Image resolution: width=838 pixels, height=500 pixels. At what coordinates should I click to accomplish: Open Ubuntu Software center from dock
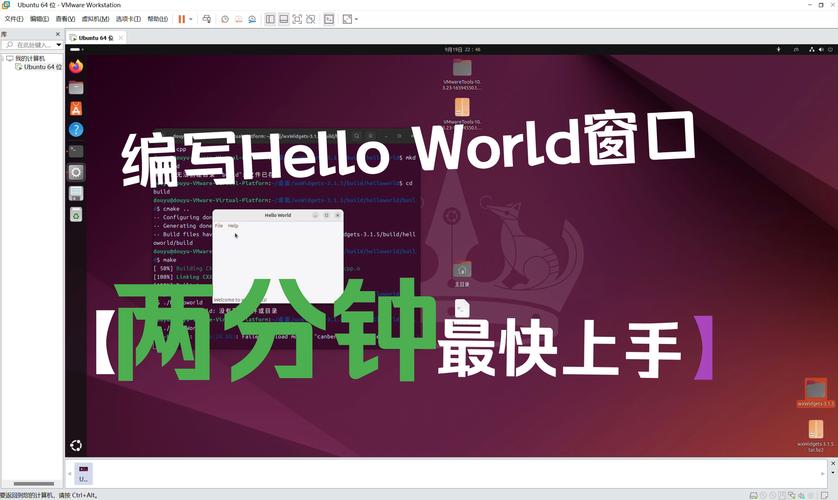pos(76,108)
